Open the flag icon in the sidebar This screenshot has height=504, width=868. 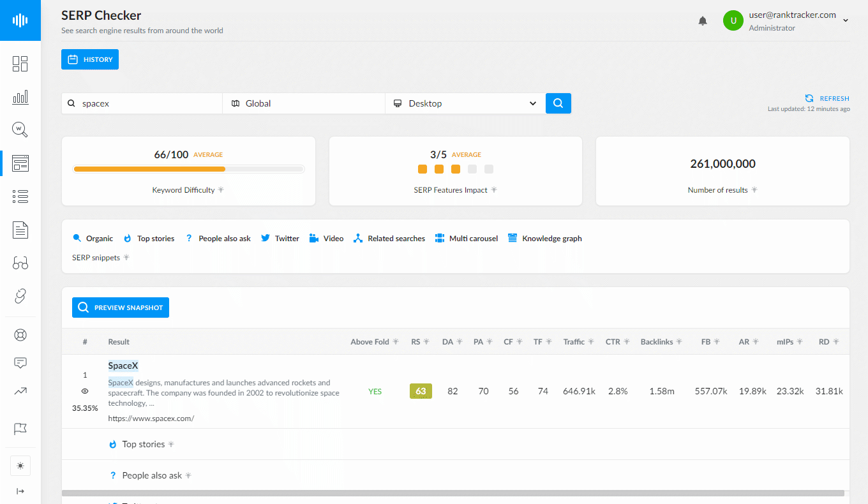click(x=20, y=429)
